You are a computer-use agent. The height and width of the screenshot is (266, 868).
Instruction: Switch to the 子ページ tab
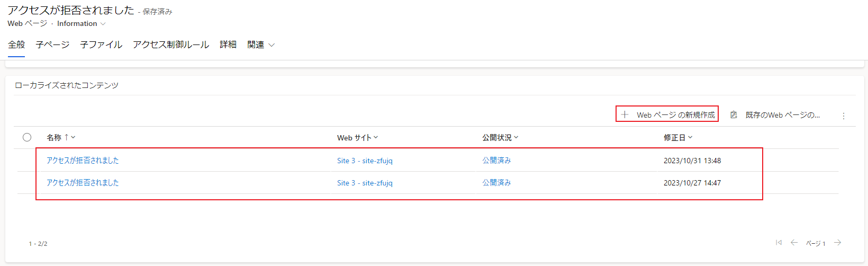52,45
